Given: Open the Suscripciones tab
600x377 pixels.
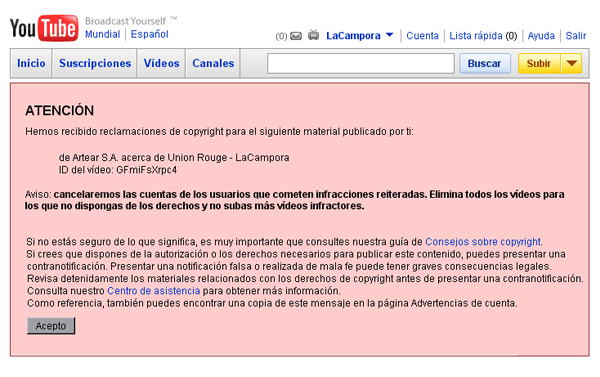Looking at the screenshot, I should pos(95,63).
